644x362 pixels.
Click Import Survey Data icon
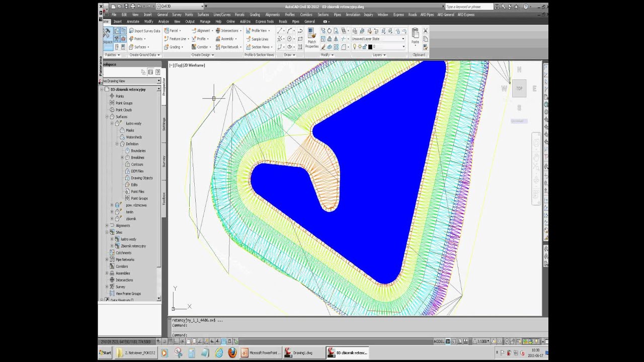(132, 31)
